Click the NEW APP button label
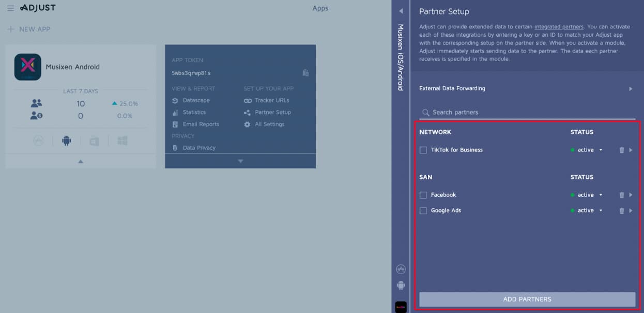644x313 pixels. 35,29
